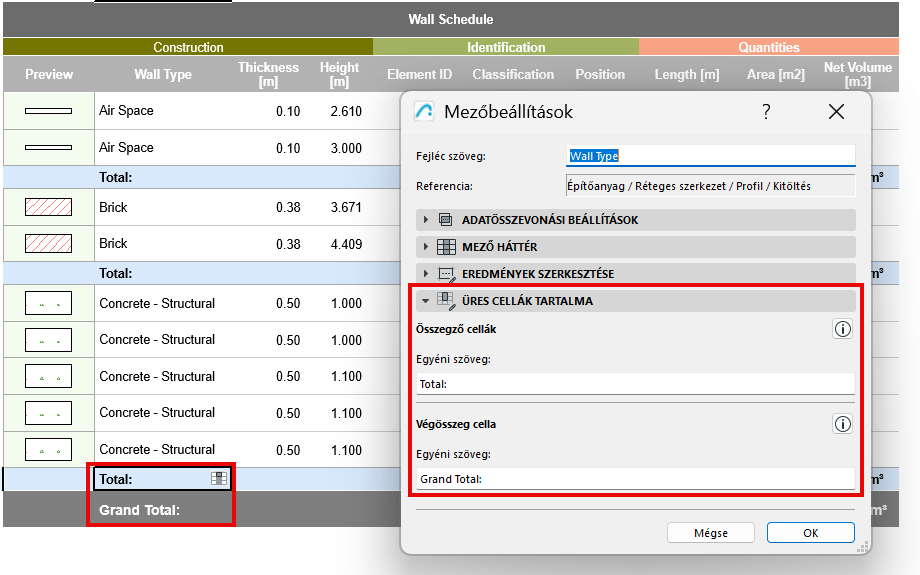Screen dimensions: 920x575
Task: Click the Total: custom text field
Action: tap(635, 384)
